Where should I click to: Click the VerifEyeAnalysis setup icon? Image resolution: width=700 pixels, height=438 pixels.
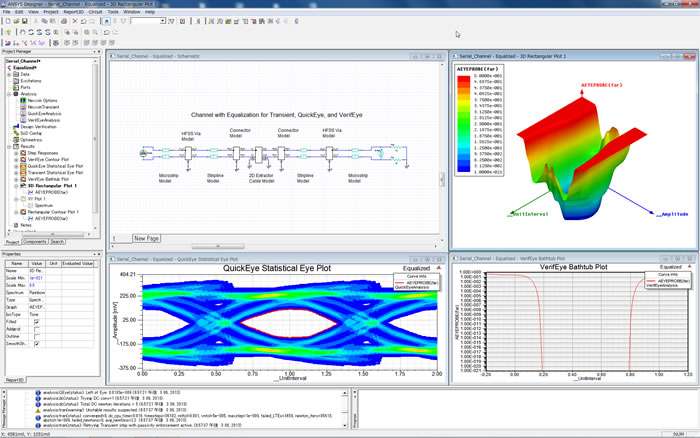coord(23,120)
